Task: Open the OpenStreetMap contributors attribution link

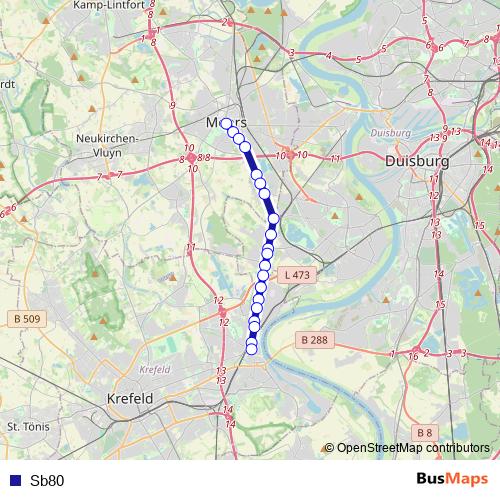Action: coord(407,448)
